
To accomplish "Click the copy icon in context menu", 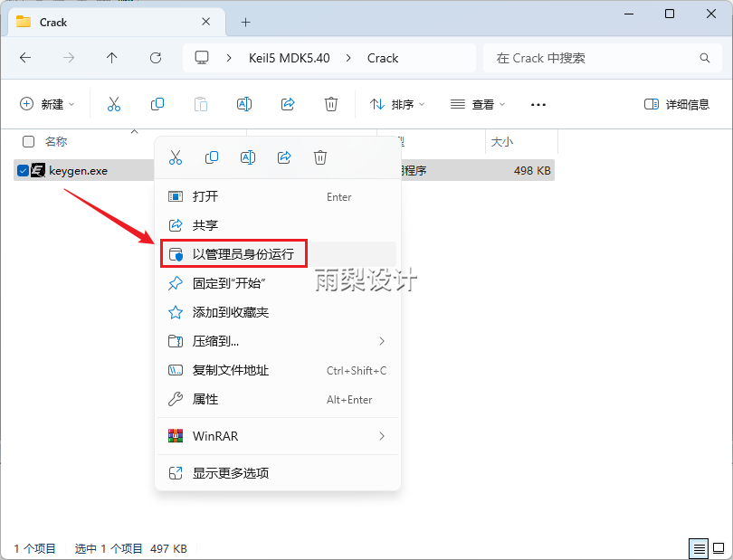I will click(211, 157).
